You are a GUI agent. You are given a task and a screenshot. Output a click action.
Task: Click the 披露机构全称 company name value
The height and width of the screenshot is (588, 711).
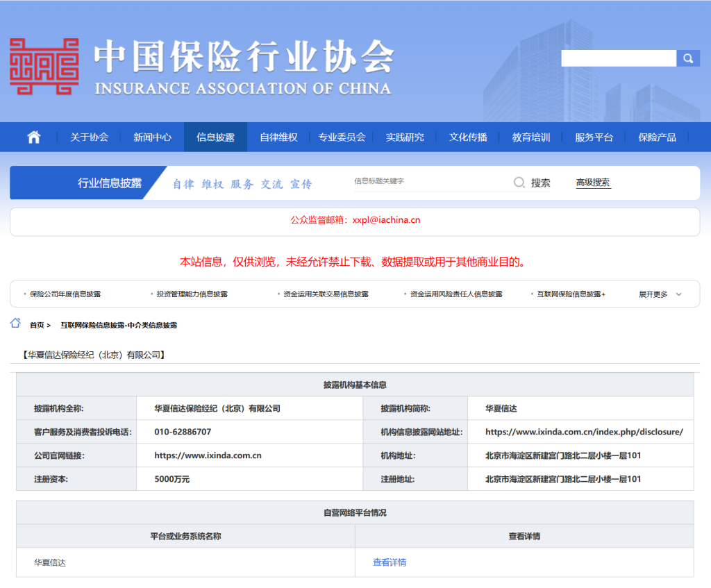pyautogui.click(x=217, y=408)
